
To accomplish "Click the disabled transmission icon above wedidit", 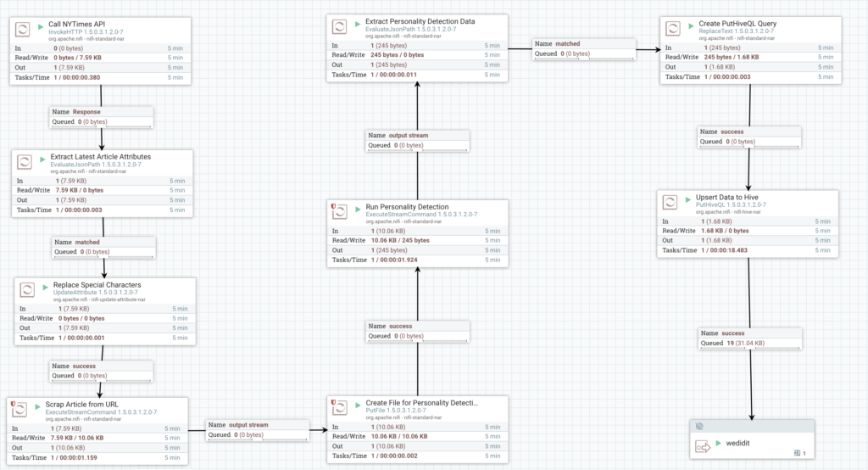I will click(x=699, y=426).
